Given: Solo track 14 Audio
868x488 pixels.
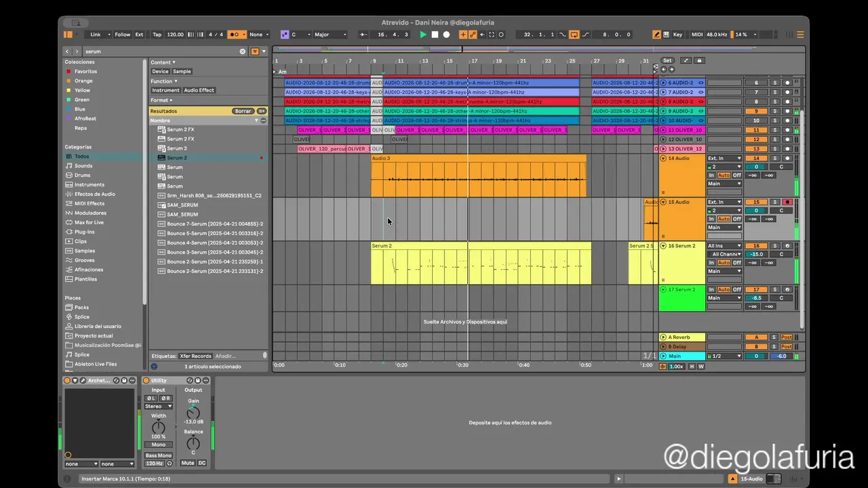Looking at the screenshot, I should click(x=774, y=158).
